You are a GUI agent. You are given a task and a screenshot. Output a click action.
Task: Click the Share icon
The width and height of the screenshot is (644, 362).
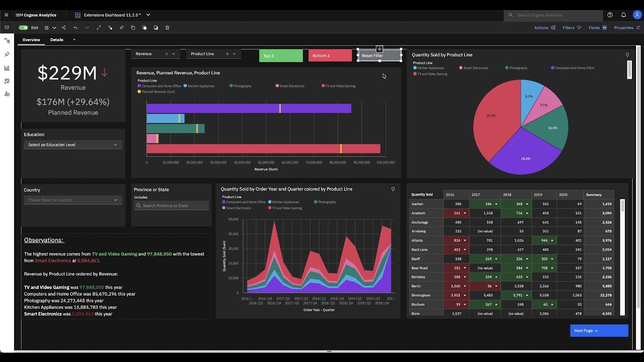63,28
